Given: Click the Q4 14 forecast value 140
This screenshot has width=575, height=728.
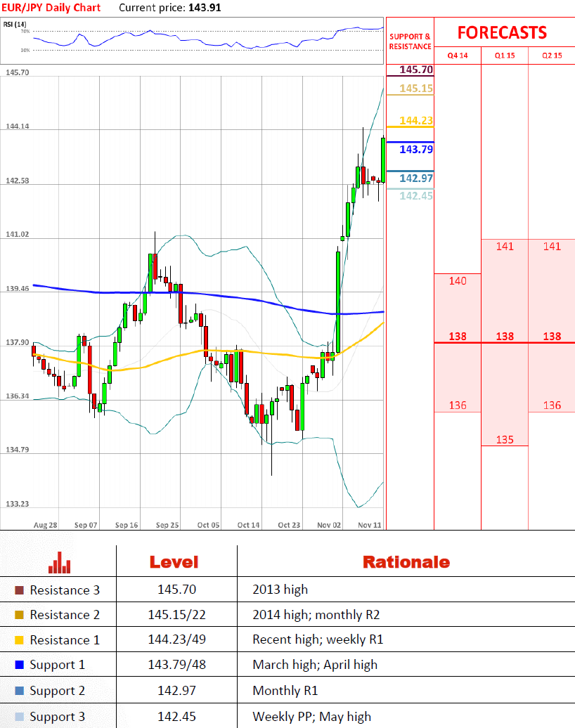Looking at the screenshot, I should click(x=458, y=281).
